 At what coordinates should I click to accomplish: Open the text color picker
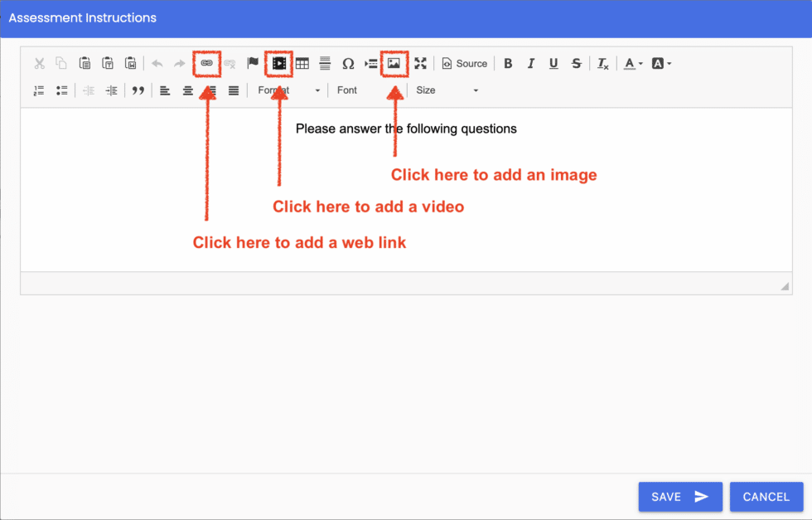[632, 63]
